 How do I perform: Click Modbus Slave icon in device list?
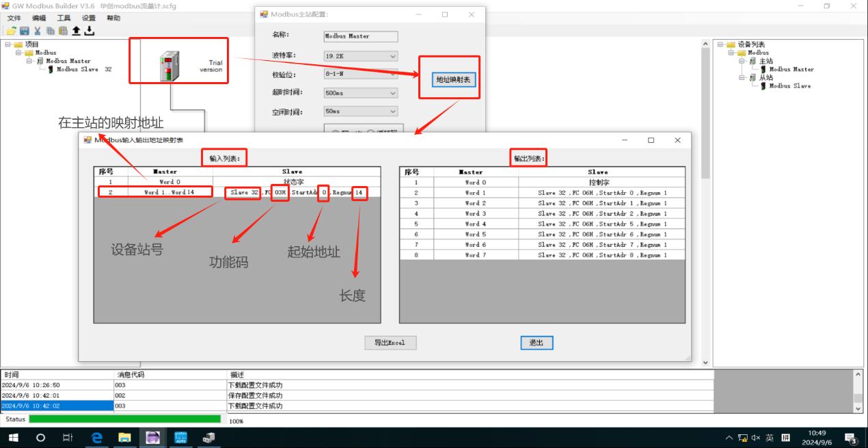[763, 85]
